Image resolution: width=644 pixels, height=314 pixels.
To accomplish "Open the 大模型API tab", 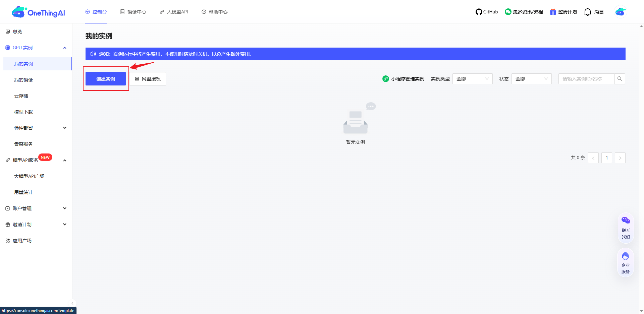I will pos(174,12).
